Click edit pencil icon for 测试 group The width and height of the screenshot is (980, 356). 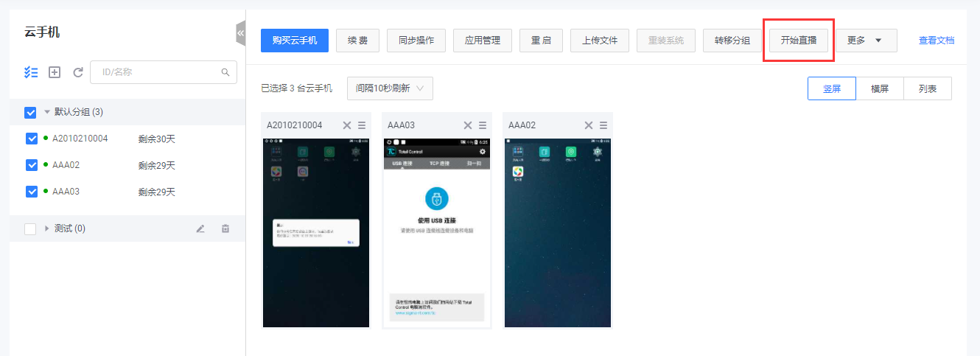200,228
